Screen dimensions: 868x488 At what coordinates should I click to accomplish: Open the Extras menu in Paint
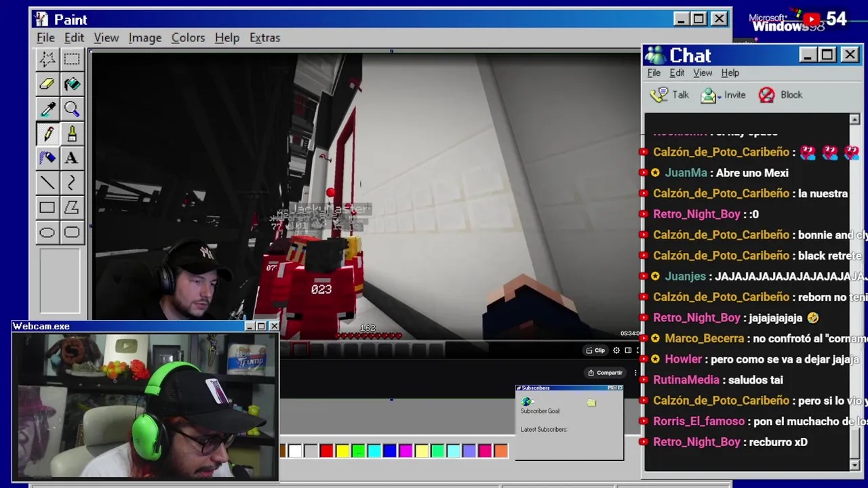[x=264, y=38]
